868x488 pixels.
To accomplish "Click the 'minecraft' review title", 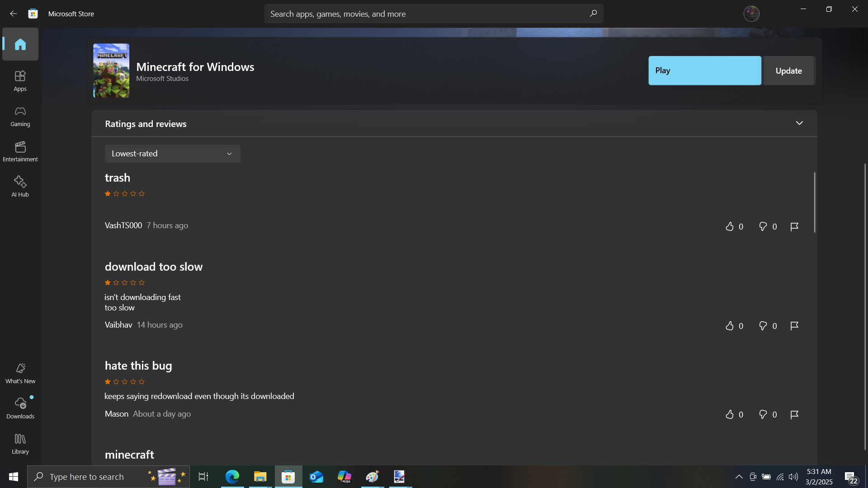I will [x=129, y=455].
